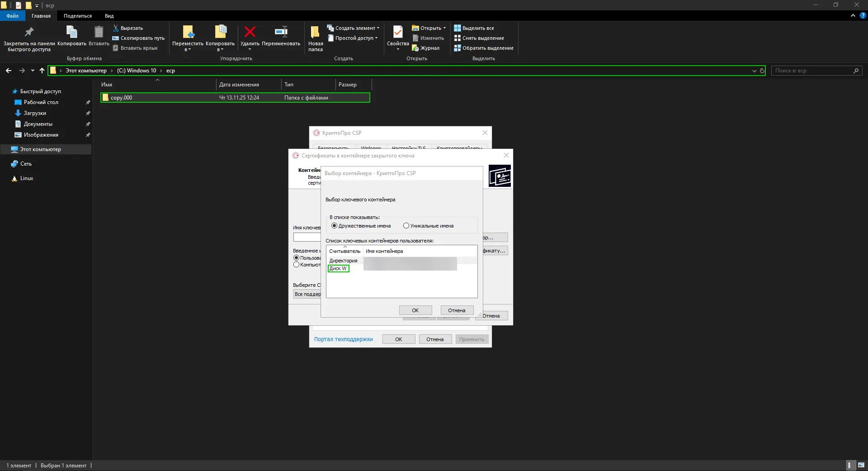The width and height of the screenshot is (868, 471).
Task: Open the Поделиться ribbon tab
Action: 77,16
